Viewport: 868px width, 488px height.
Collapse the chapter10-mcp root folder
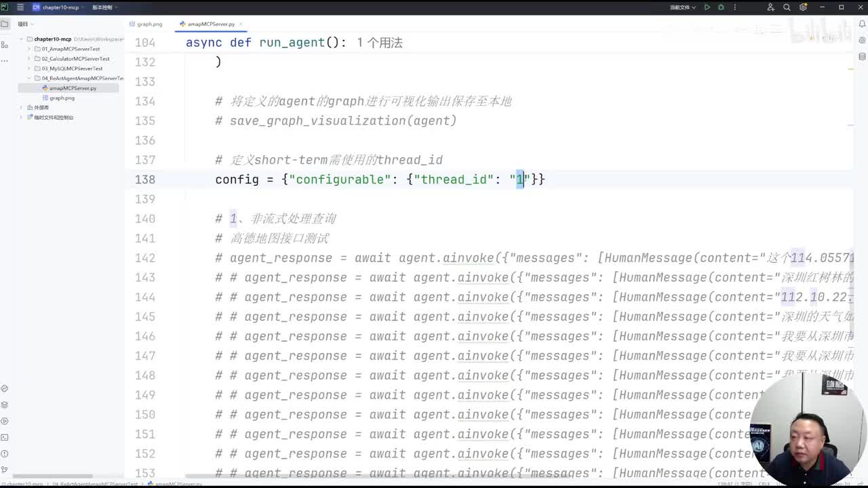(x=22, y=39)
